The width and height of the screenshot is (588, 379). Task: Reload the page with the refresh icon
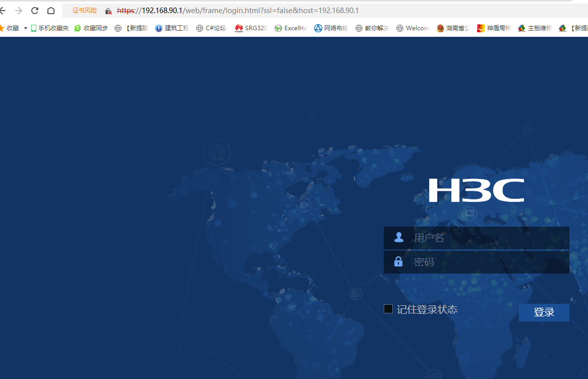pyautogui.click(x=34, y=11)
